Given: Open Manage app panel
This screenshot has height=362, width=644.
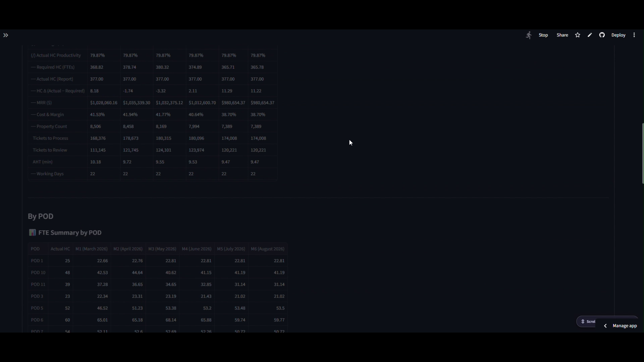Looking at the screenshot, I should pyautogui.click(x=625, y=326).
